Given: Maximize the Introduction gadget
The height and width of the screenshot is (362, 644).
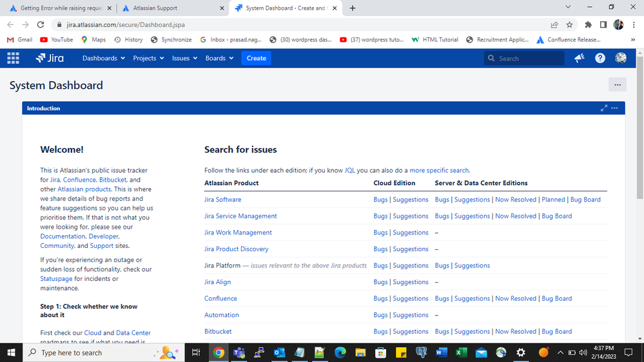Looking at the screenshot, I should click(x=604, y=108).
